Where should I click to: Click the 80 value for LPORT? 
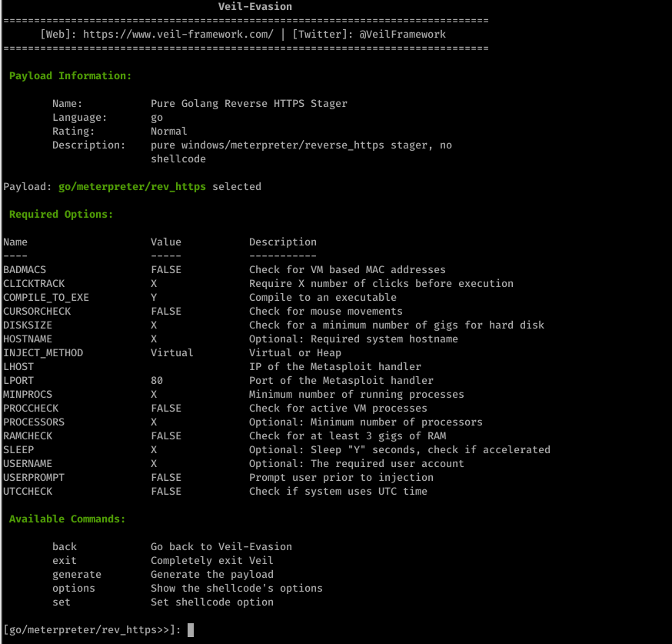[x=157, y=380]
